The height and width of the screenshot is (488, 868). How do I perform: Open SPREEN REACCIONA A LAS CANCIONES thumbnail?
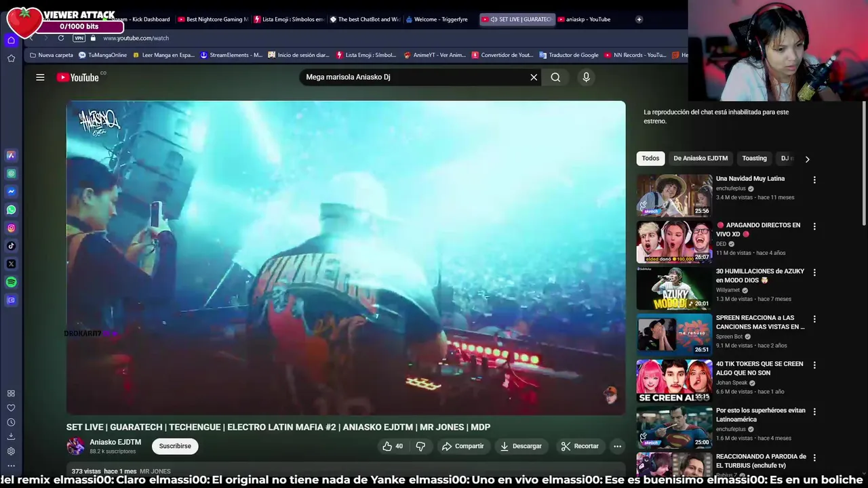[674, 335]
